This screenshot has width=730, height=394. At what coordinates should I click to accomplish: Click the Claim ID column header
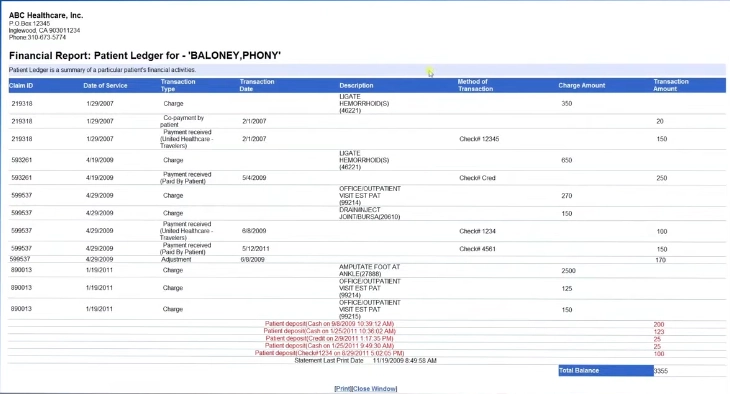(x=21, y=86)
